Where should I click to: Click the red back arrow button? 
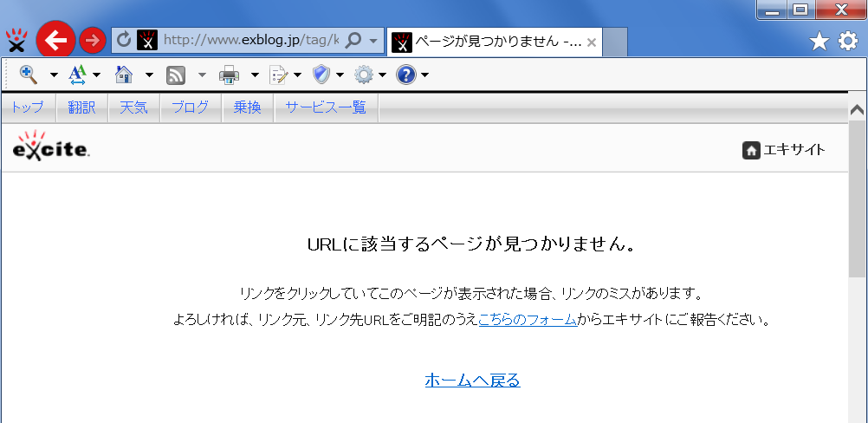(x=55, y=41)
